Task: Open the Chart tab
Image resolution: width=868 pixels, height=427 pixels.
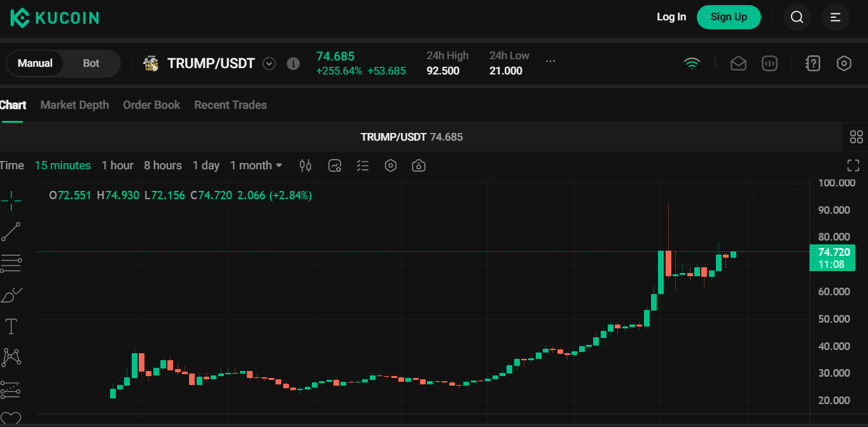Action: point(13,105)
